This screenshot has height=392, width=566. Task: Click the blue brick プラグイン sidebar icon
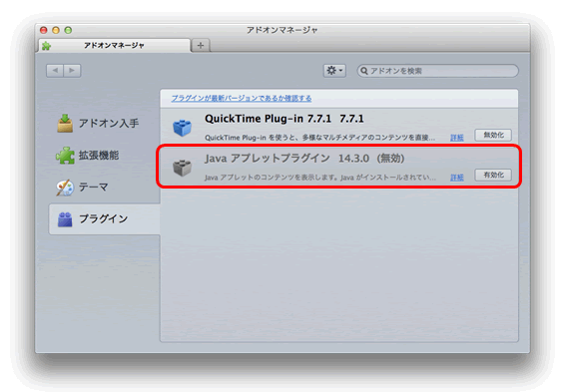(65, 219)
